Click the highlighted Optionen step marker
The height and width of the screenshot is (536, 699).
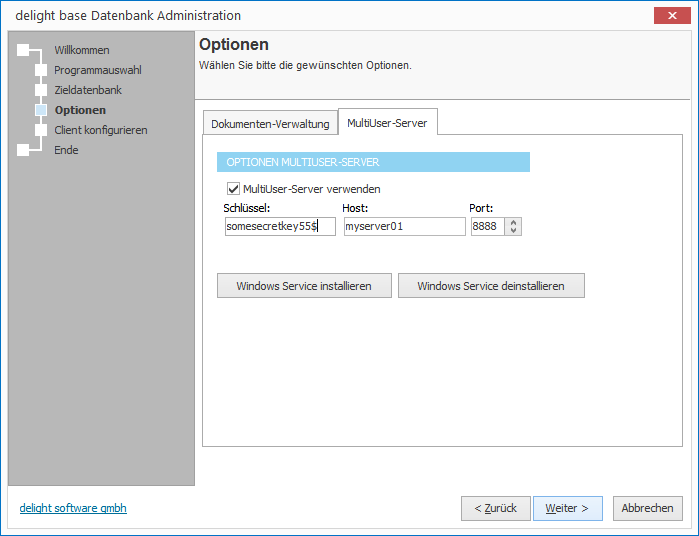pyautogui.click(x=41, y=110)
